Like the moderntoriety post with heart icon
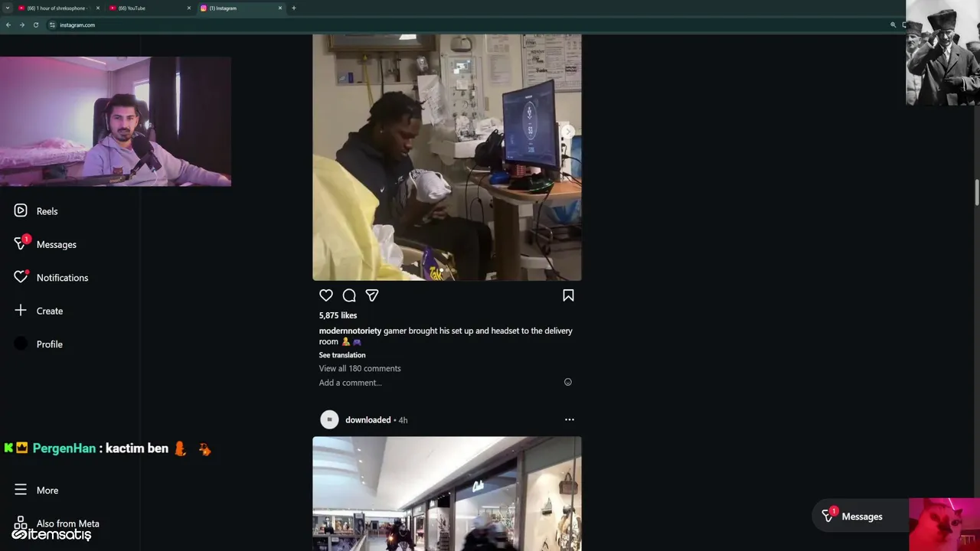The image size is (980, 551). pos(326,295)
